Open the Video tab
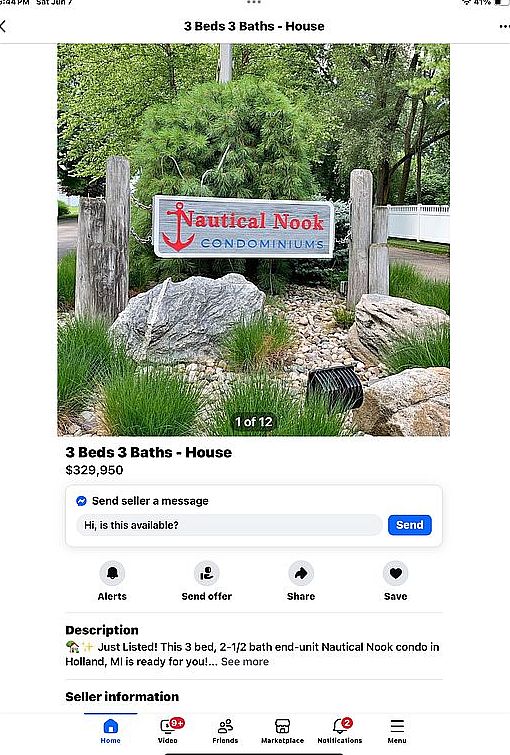 coord(168,731)
